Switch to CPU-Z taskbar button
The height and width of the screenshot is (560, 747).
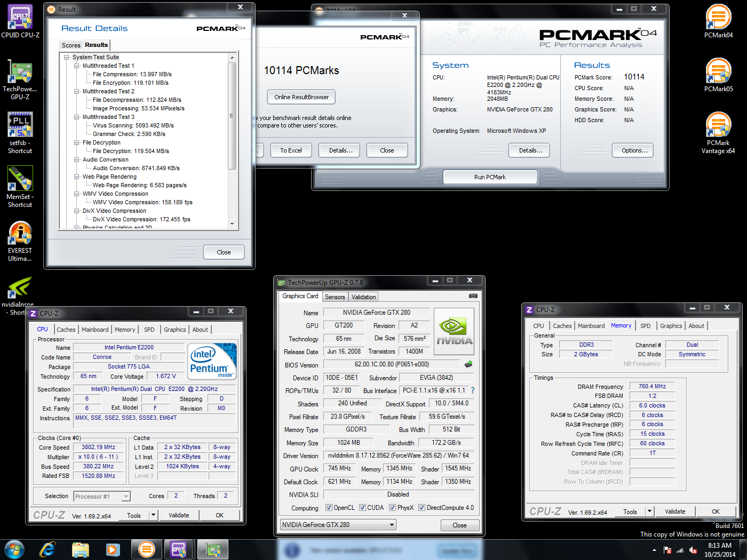178,549
